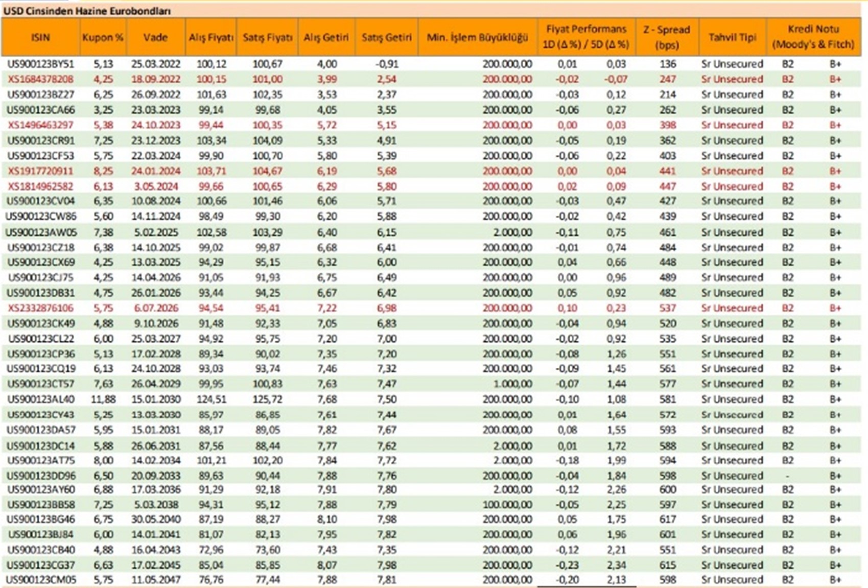
Task: Select the bid price 124,51
Action: point(211,399)
